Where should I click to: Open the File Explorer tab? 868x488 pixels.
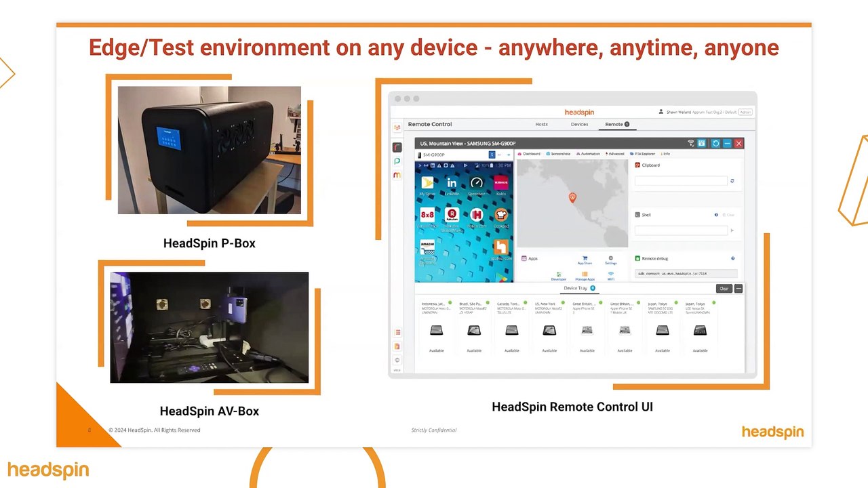coord(643,154)
